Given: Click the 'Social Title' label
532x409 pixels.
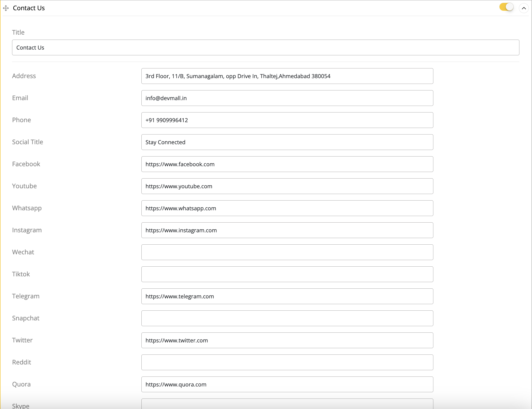Looking at the screenshot, I should pos(28,142).
